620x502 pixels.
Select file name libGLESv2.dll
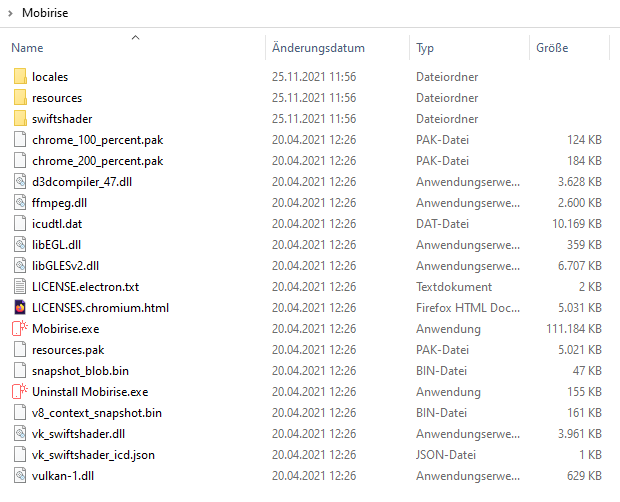click(65, 266)
